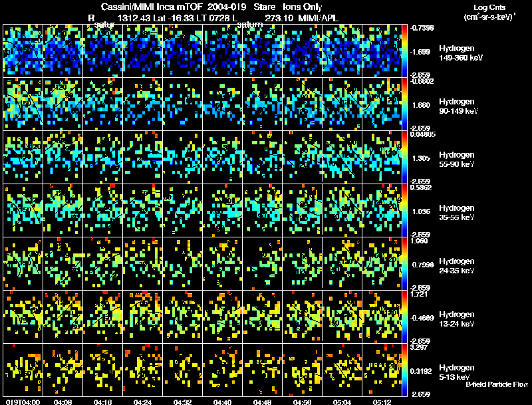Click the colorbar value '0.5862'
Viewport: 532px width, 405px height.
pyautogui.click(x=421, y=188)
